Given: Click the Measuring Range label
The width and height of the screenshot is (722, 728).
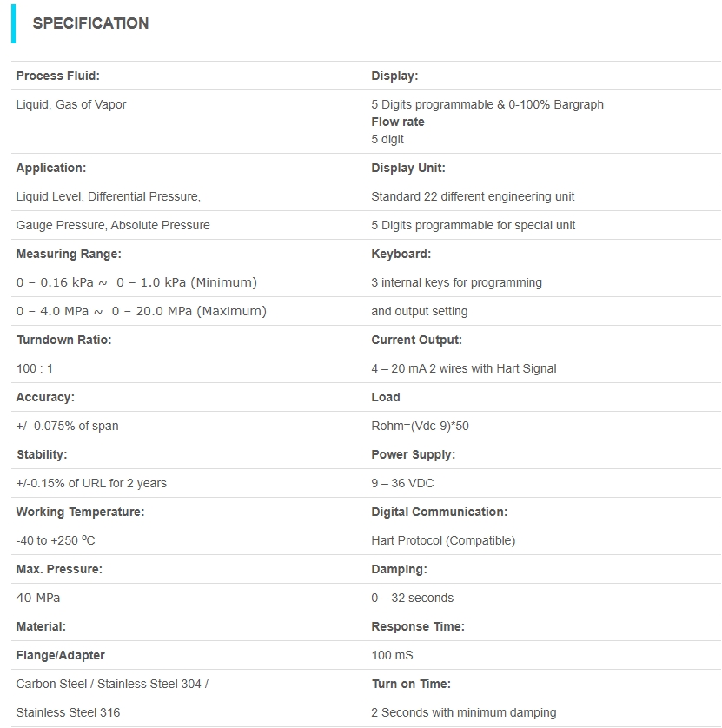Looking at the screenshot, I should (69, 254).
